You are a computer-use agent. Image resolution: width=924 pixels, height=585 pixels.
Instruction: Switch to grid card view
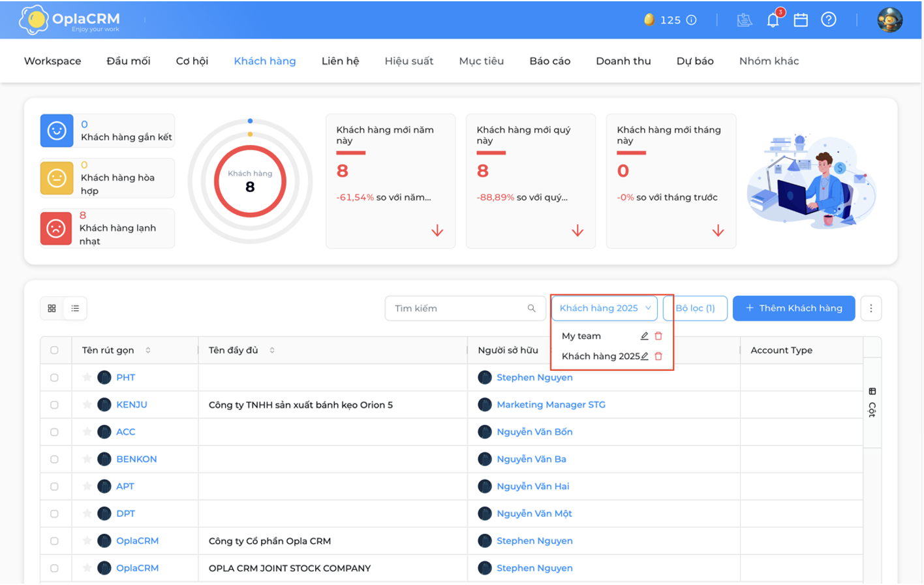coord(52,308)
